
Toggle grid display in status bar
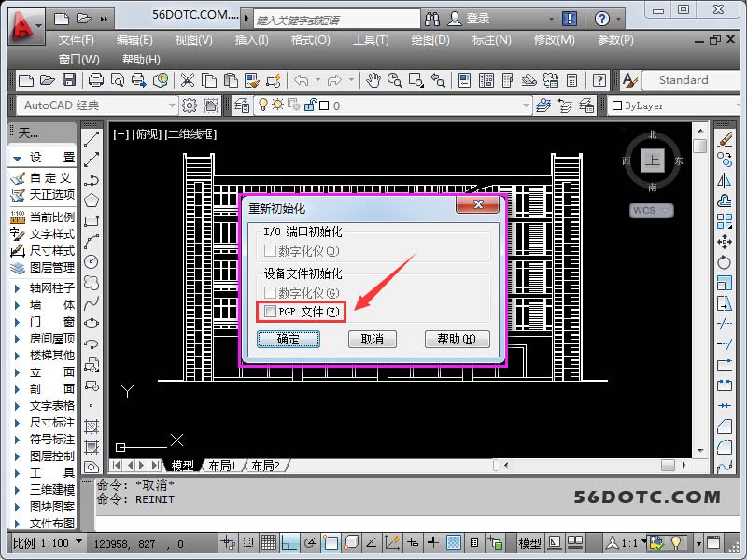pos(268,542)
